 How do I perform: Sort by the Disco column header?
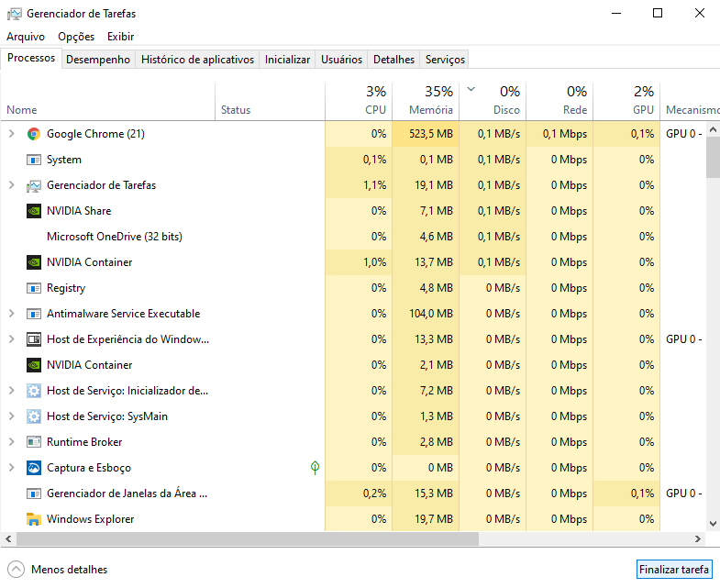coord(493,102)
